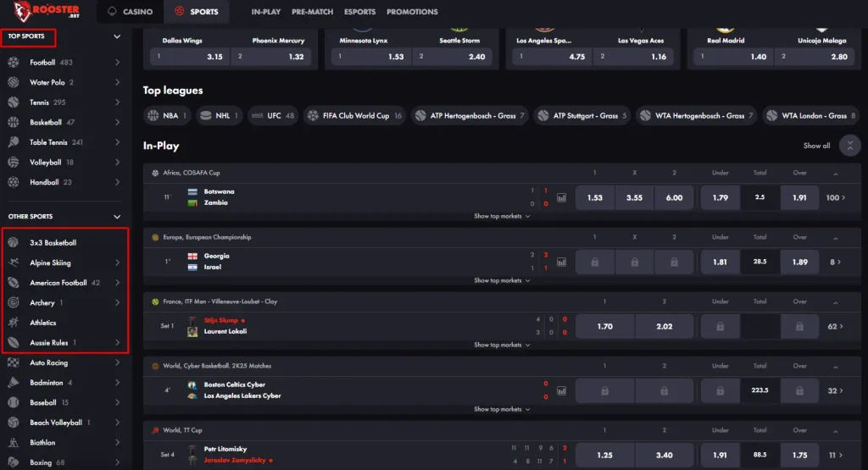Select the Badminton shuttlecock icon
This screenshot has height=470, width=868.
pos(14,383)
